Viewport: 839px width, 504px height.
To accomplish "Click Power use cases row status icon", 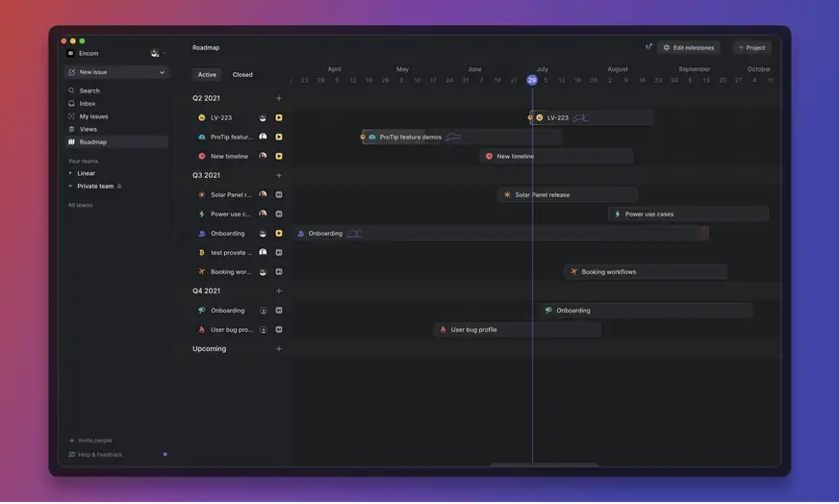I will 279,214.
